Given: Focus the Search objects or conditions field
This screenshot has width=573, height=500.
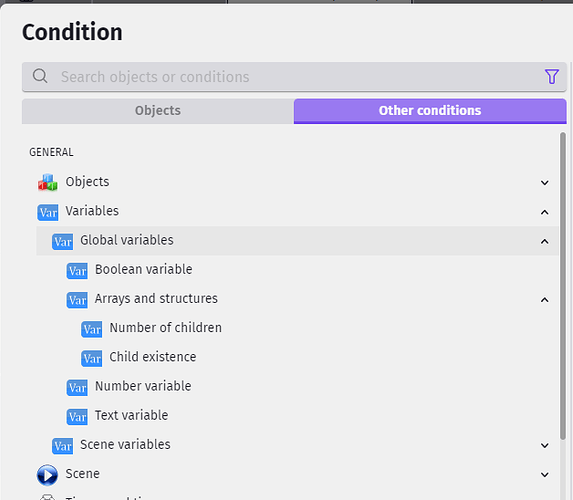Looking at the screenshot, I should 294,77.
